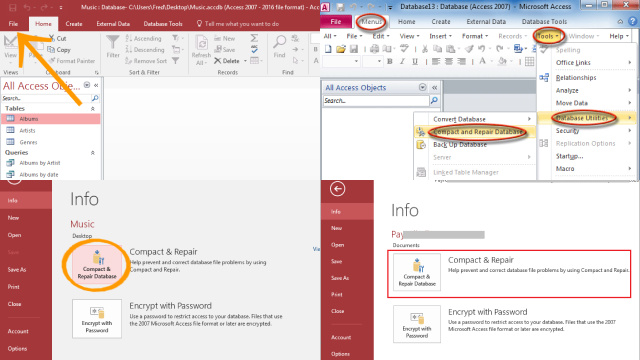Click the search magnifier in Music navigation pane

pyautogui.click(x=95, y=98)
